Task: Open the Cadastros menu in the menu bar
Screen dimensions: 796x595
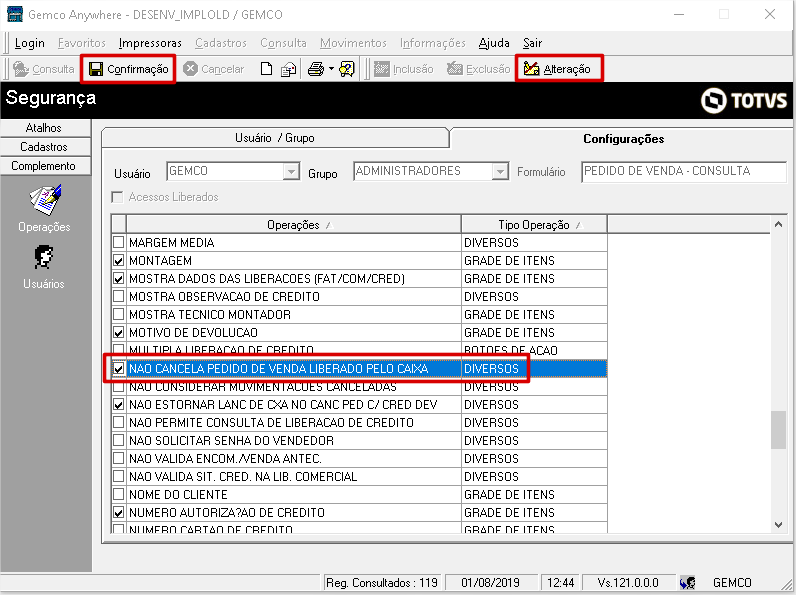Action: (220, 43)
